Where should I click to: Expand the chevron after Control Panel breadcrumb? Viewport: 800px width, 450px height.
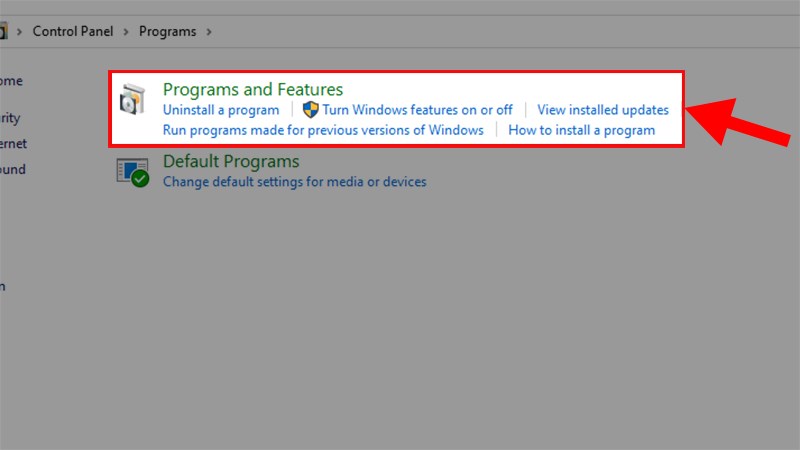126,32
